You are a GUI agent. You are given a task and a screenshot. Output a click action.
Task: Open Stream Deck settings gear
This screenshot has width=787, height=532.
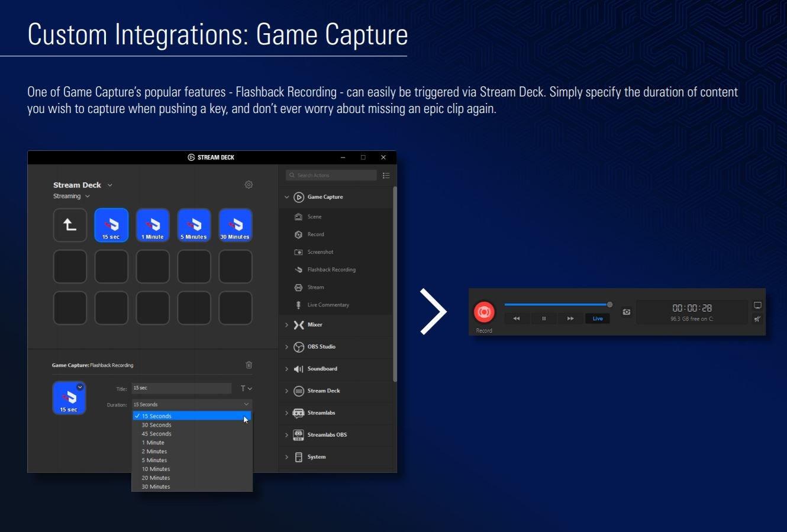(249, 185)
